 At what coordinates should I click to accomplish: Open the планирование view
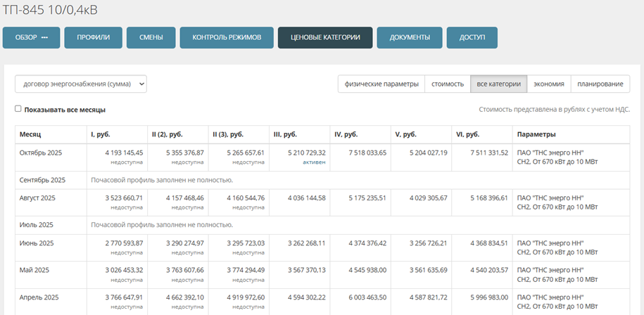click(600, 84)
